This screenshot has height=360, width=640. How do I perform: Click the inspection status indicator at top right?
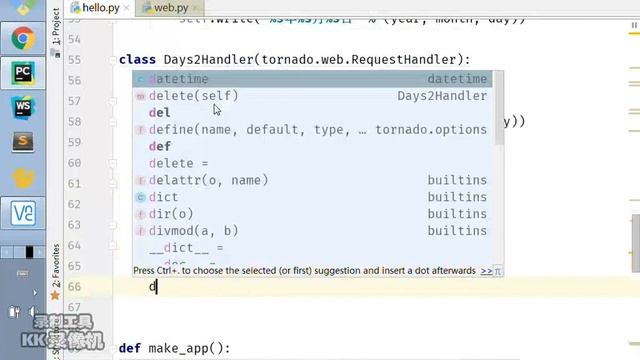click(x=634, y=25)
